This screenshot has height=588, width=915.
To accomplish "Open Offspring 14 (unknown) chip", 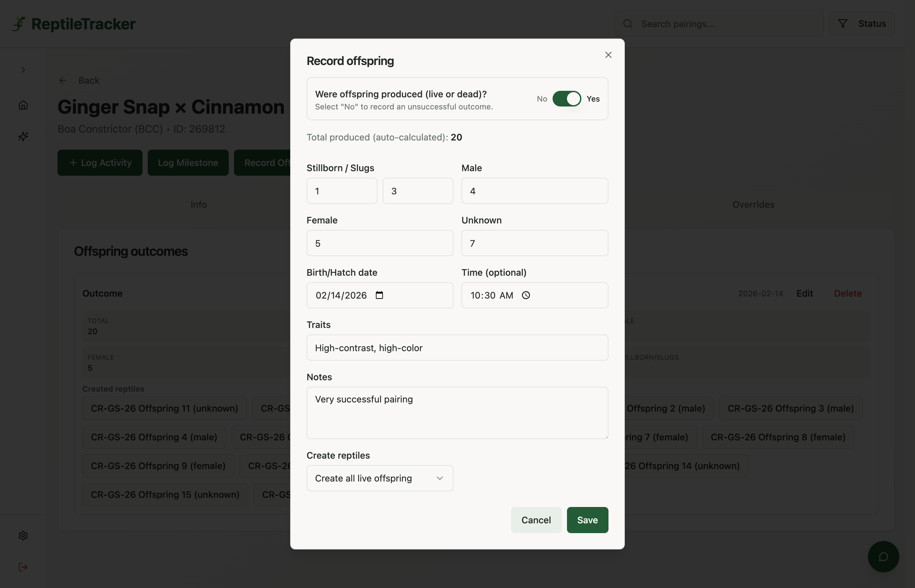I will click(x=686, y=466).
